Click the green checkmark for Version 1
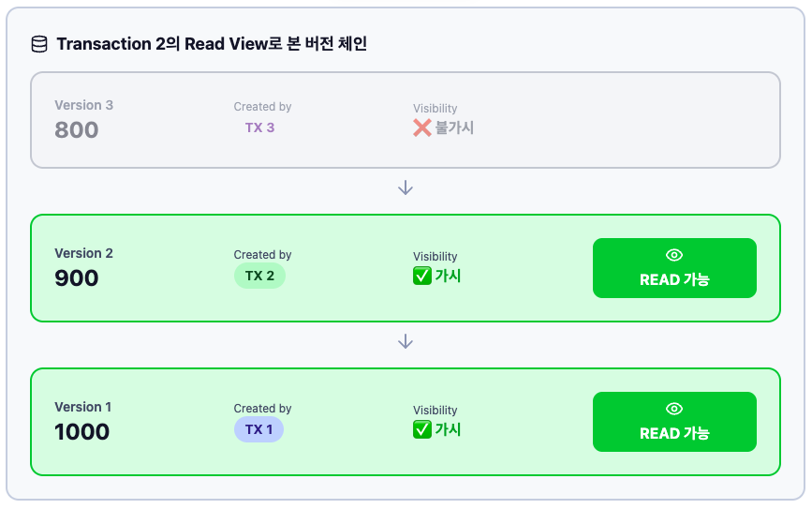 pyautogui.click(x=422, y=429)
